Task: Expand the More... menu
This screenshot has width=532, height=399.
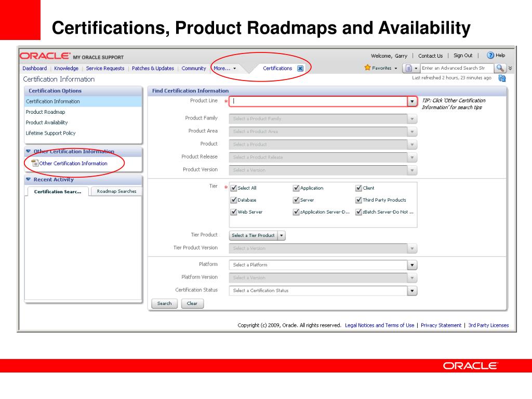Action: [224, 68]
